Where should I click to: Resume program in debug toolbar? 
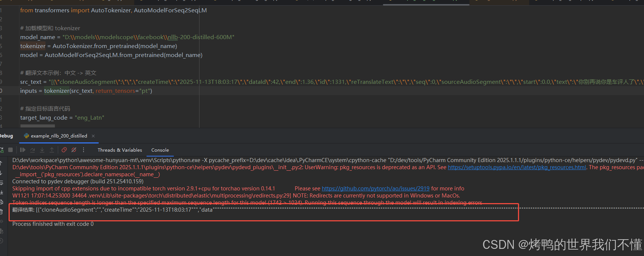tap(23, 150)
